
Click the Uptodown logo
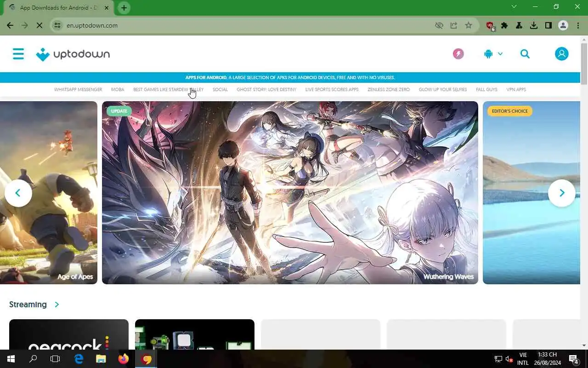pos(73,54)
